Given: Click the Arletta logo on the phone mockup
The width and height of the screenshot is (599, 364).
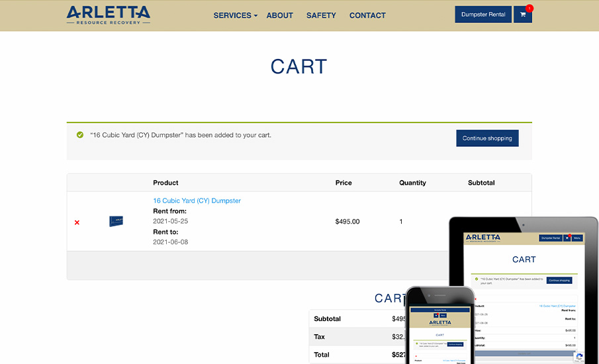Looking at the screenshot, I should (x=439, y=323).
